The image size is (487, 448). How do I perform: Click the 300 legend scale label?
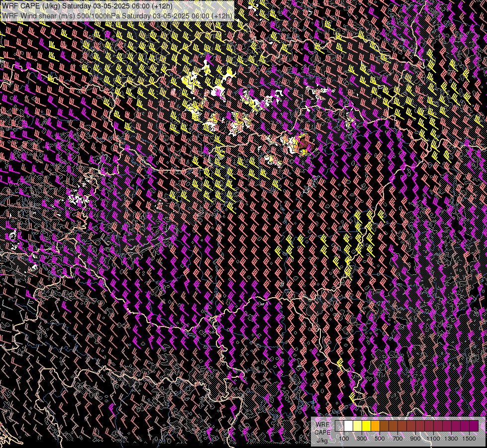362,439
